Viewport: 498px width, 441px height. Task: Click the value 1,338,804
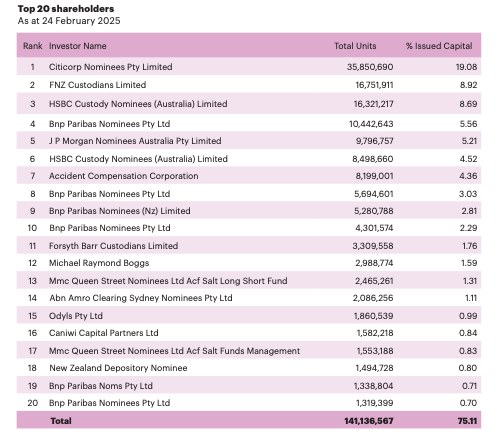coord(373,386)
